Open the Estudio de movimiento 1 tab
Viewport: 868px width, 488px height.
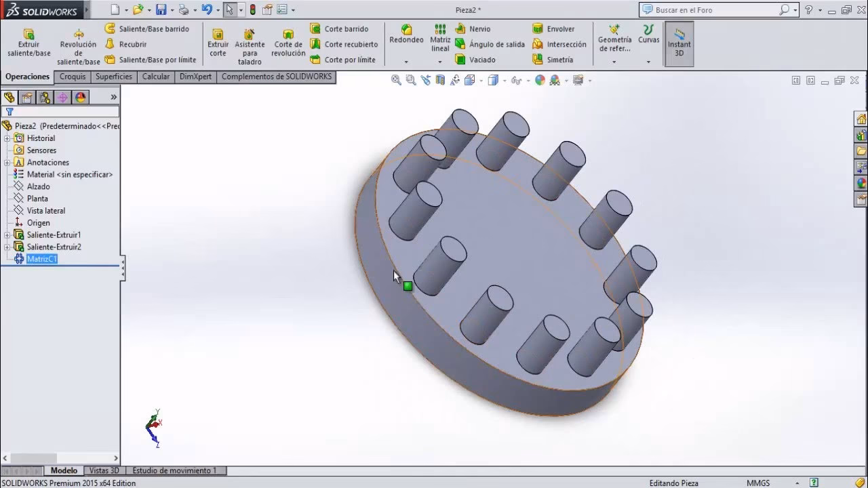tap(174, 470)
